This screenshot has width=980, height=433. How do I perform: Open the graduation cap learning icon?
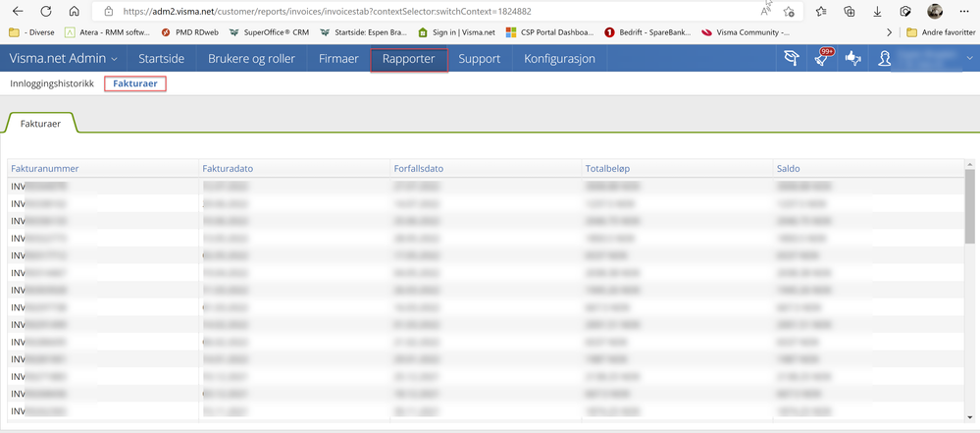(792, 59)
